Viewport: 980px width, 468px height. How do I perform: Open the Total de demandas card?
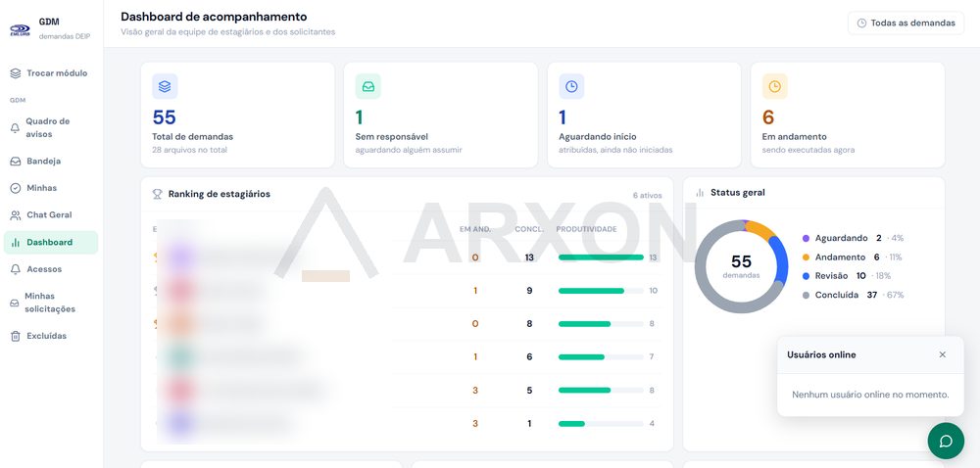[x=237, y=115]
